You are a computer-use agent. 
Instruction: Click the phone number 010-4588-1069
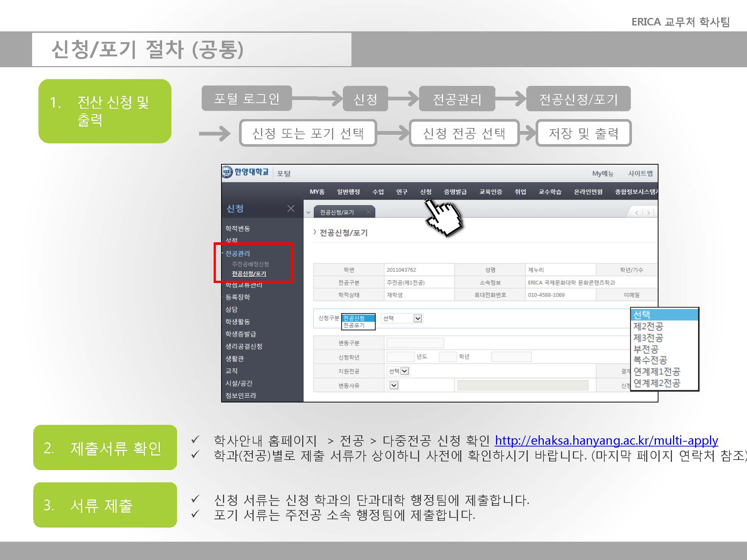[x=546, y=295]
